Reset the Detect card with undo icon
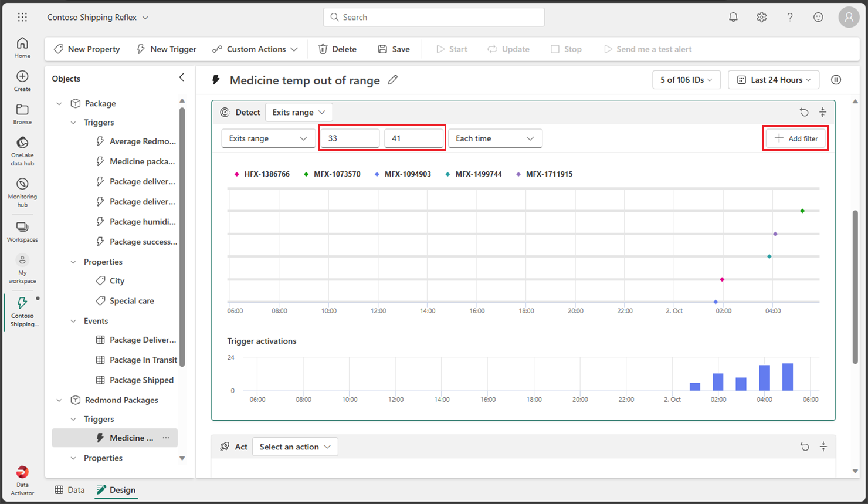Screen dimensions: 868x504 point(804,112)
